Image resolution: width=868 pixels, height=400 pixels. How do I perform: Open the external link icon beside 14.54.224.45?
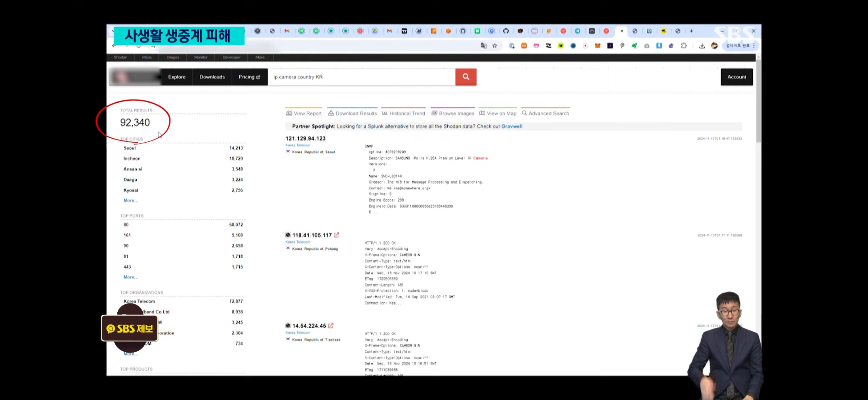[x=331, y=326]
